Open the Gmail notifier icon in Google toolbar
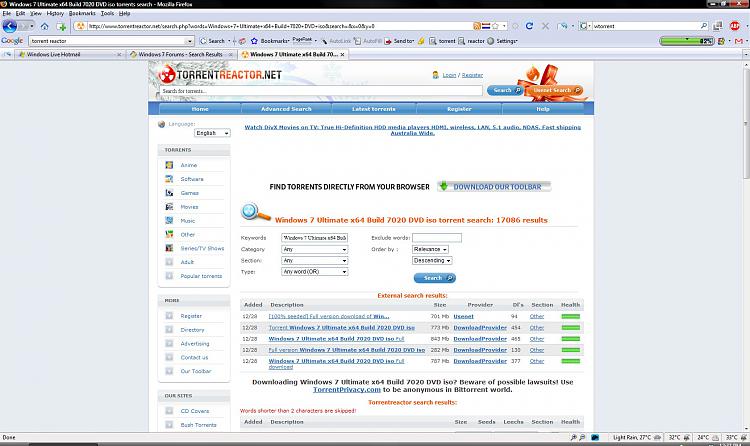Screen dimensions: 750x446 [739, 41]
